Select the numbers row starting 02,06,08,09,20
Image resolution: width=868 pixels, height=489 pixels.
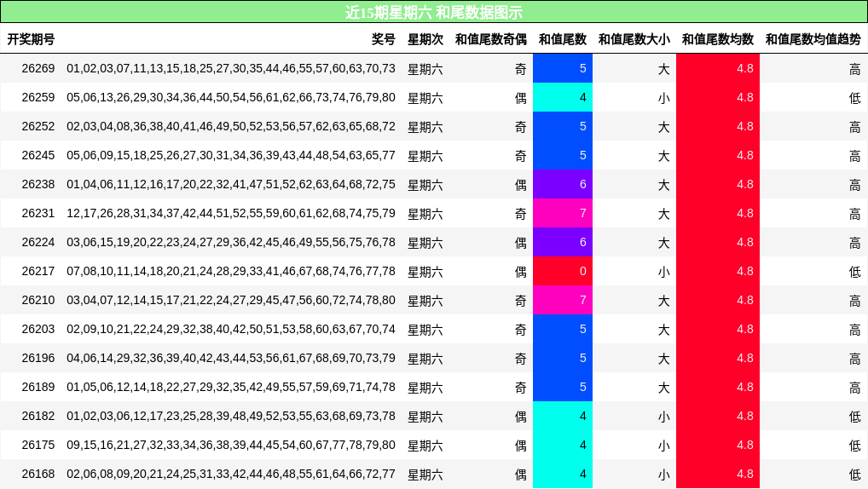coord(231,474)
